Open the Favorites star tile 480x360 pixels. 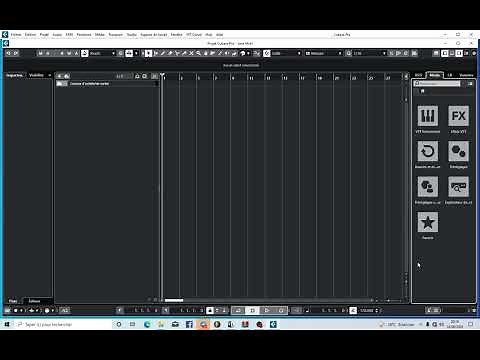tap(428, 222)
